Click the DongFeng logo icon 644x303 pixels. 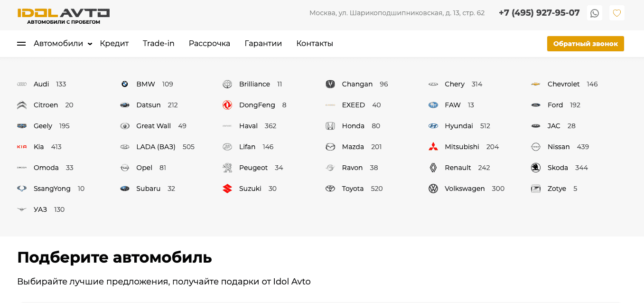227,105
